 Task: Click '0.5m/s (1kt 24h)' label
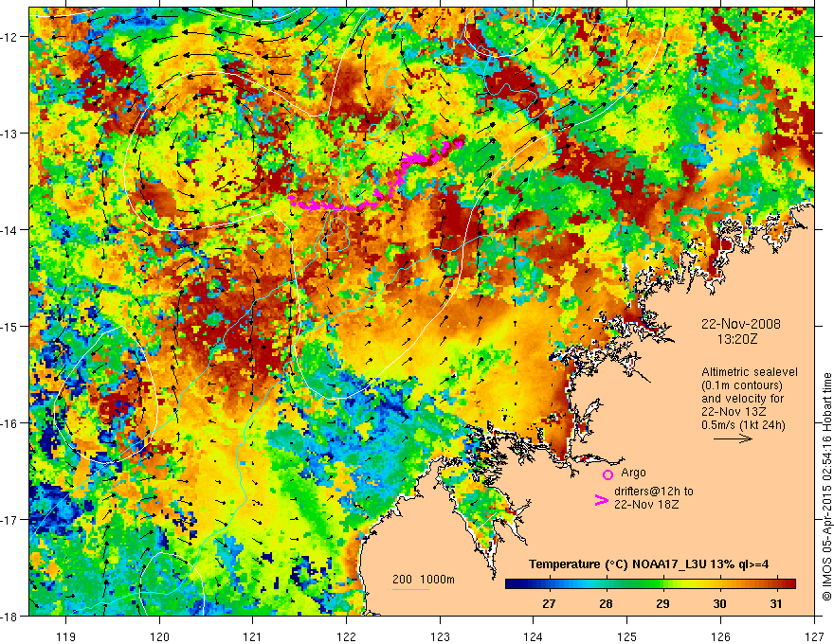pos(743,425)
